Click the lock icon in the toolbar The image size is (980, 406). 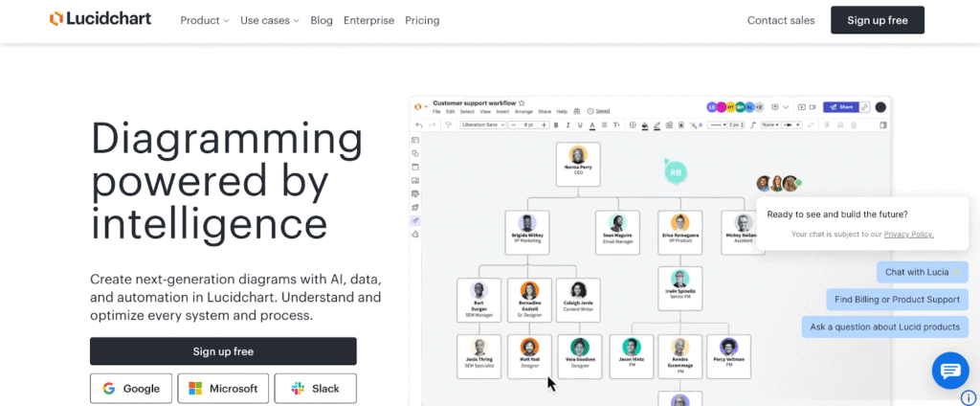[x=854, y=125]
